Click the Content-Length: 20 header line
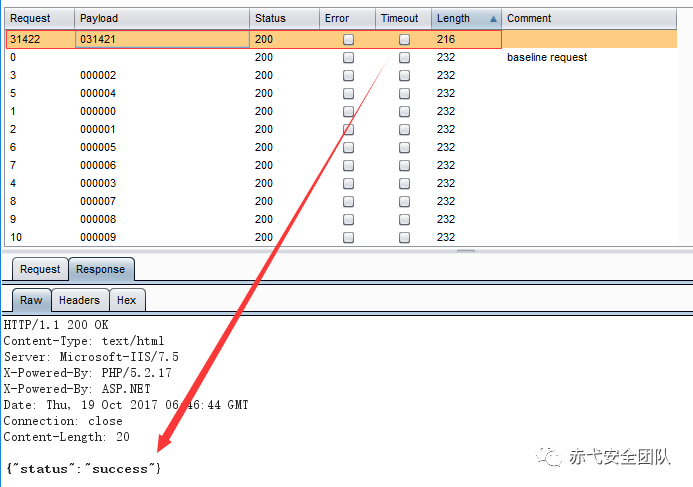This screenshot has width=693, height=487. (67, 437)
